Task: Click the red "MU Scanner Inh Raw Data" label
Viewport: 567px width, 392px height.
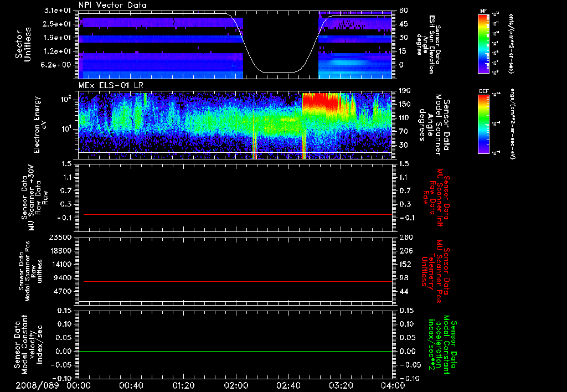Action: point(436,198)
